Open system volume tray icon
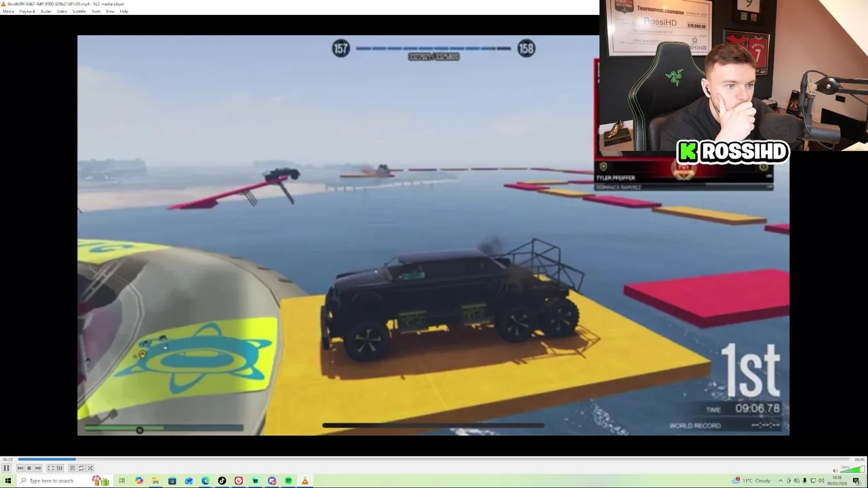The image size is (868, 488). point(821,481)
